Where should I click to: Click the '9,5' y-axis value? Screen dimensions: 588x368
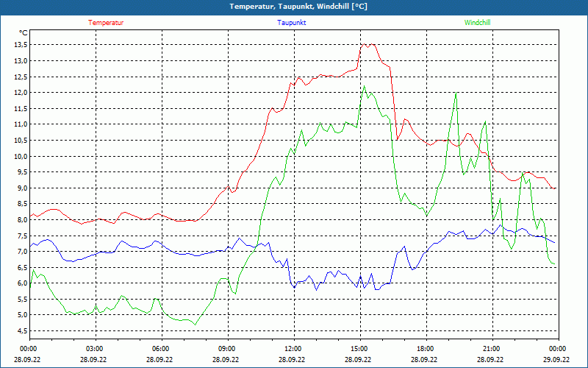click(23, 172)
